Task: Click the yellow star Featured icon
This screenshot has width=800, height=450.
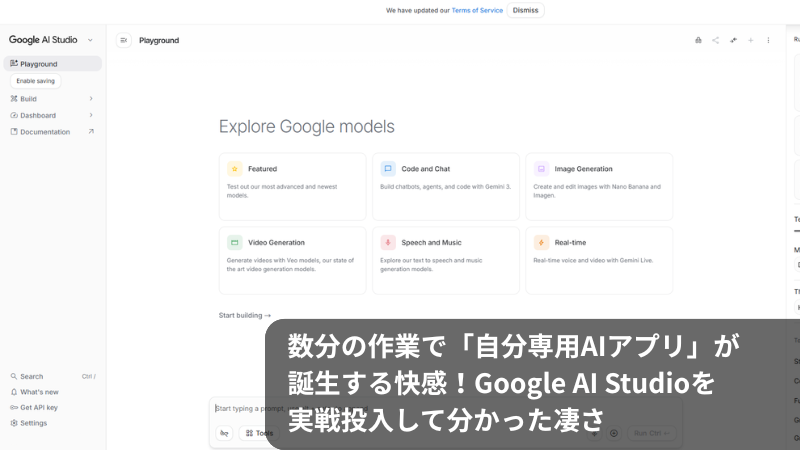Action: [x=234, y=169]
